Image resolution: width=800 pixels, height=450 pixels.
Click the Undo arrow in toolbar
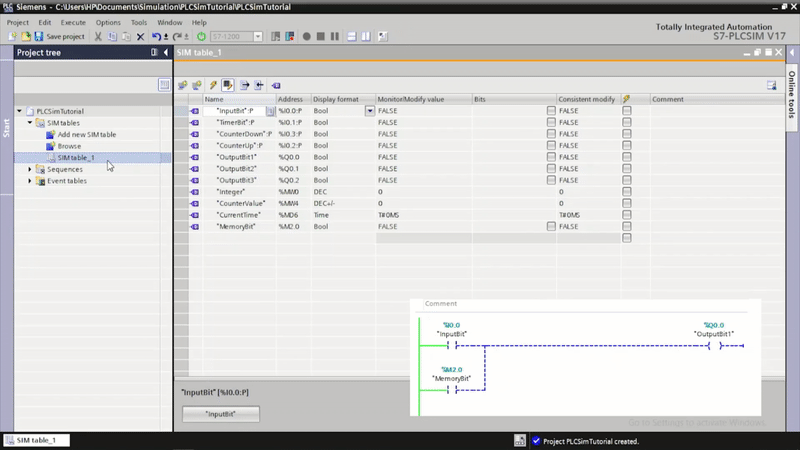pos(157,36)
